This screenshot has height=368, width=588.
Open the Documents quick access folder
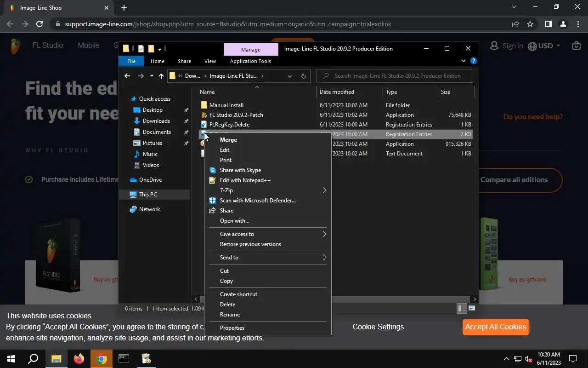coord(157,132)
